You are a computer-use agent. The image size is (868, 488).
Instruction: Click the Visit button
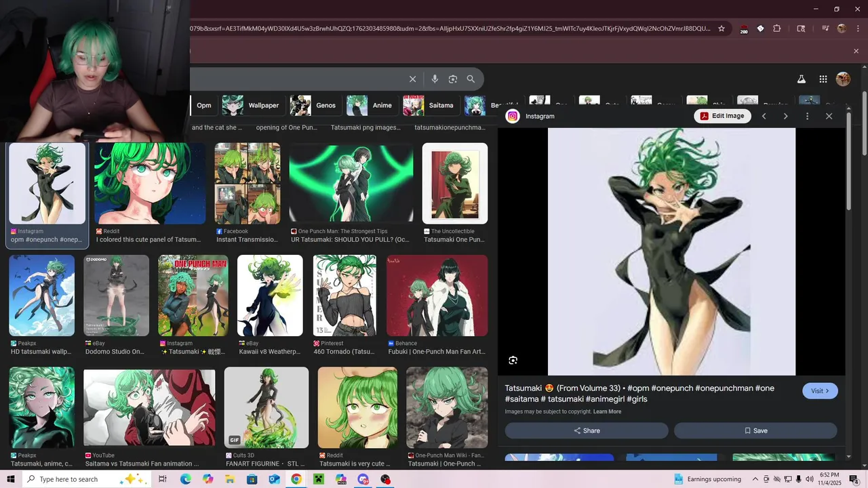tap(820, 391)
